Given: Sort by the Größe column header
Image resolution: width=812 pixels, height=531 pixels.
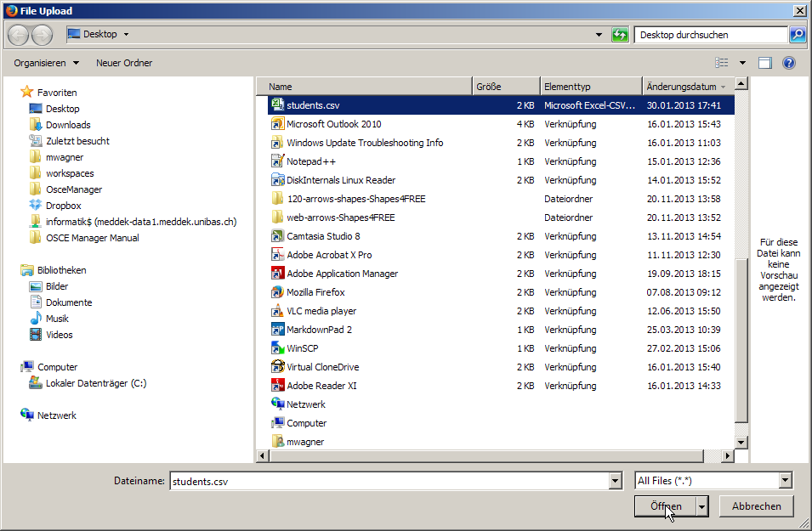Looking at the screenshot, I should [506, 87].
